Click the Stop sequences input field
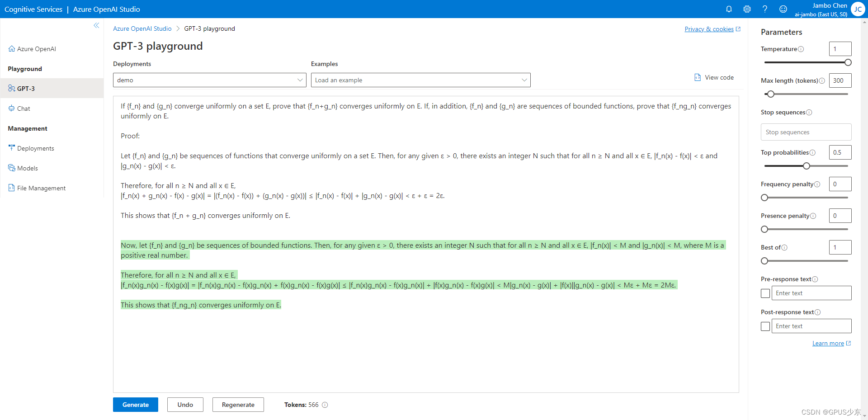Viewport: 868px width, 420px height. click(x=806, y=132)
